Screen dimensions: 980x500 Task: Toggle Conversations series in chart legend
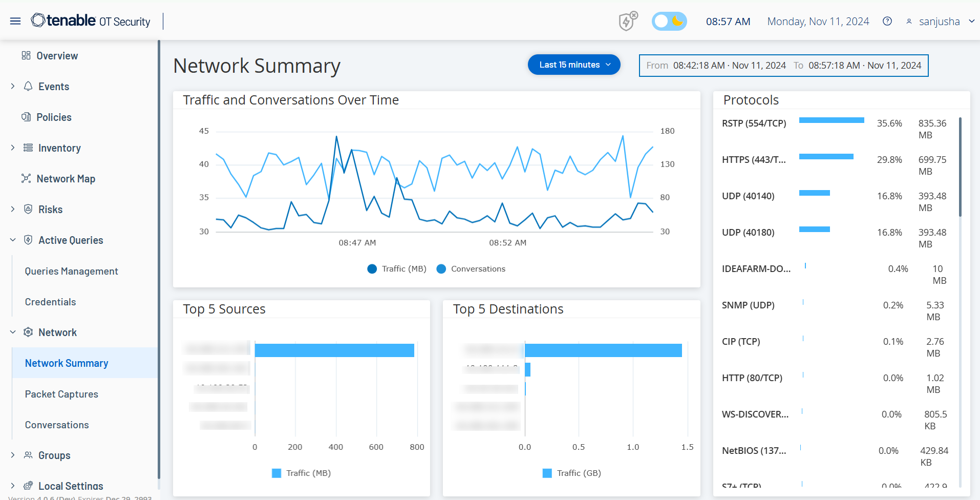pyautogui.click(x=441, y=269)
